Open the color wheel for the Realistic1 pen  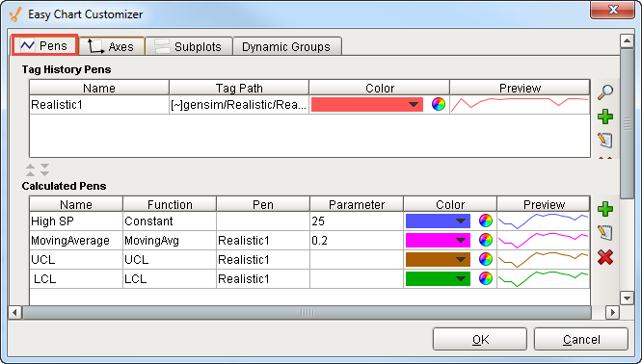pyautogui.click(x=438, y=104)
